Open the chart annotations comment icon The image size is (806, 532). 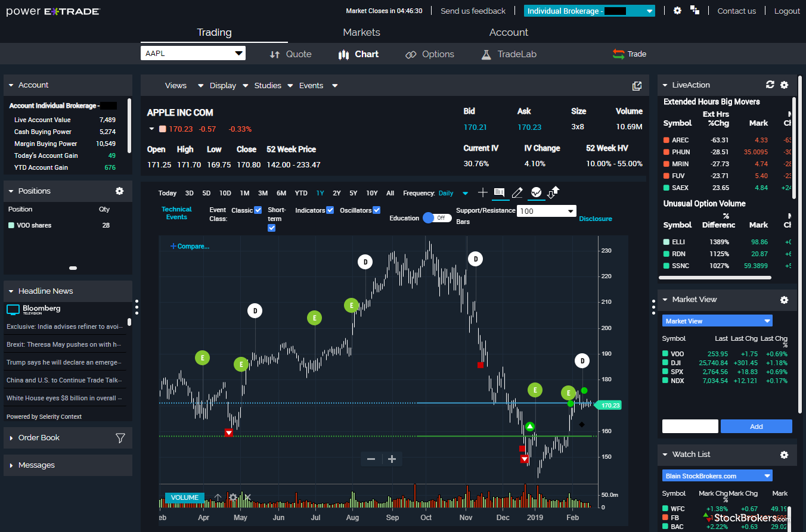(x=500, y=192)
